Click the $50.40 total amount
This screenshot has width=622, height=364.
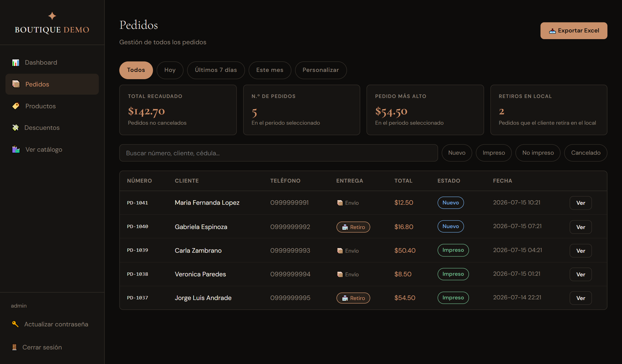tap(405, 251)
